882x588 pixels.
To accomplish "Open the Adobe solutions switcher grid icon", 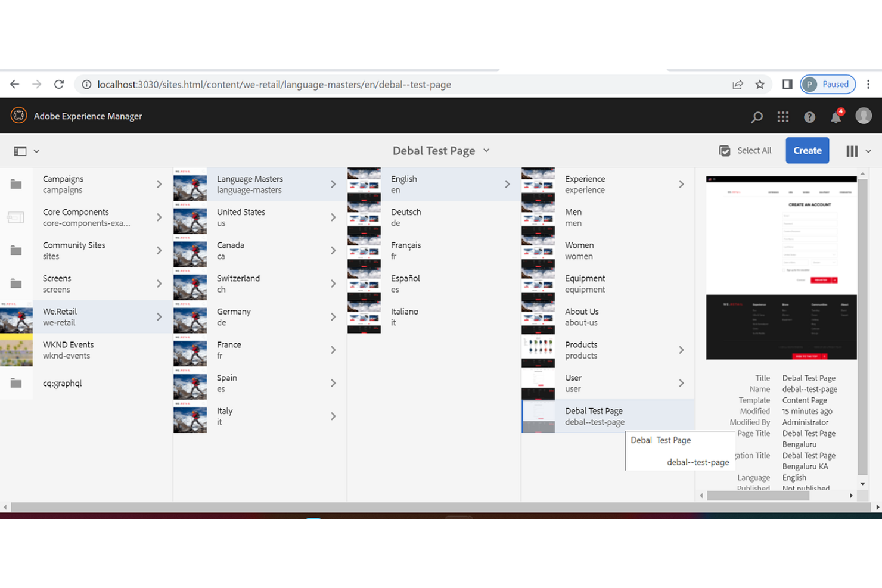I will (x=782, y=116).
